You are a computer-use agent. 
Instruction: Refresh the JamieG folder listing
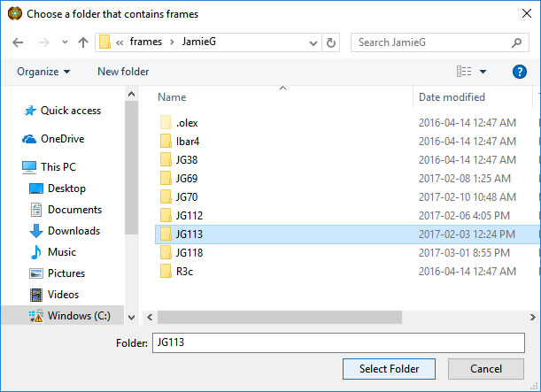[x=331, y=42]
